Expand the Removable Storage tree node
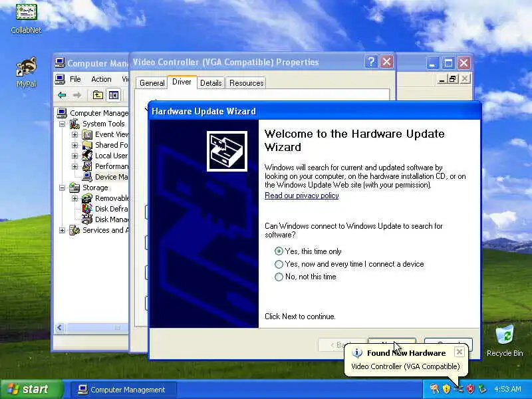The image size is (532, 399). (x=74, y=198)
